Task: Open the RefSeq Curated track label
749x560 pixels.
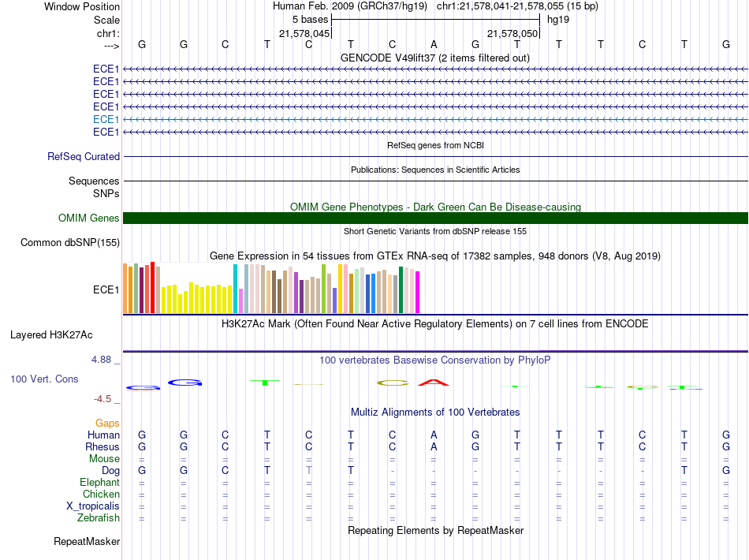Action: [84, 157]
